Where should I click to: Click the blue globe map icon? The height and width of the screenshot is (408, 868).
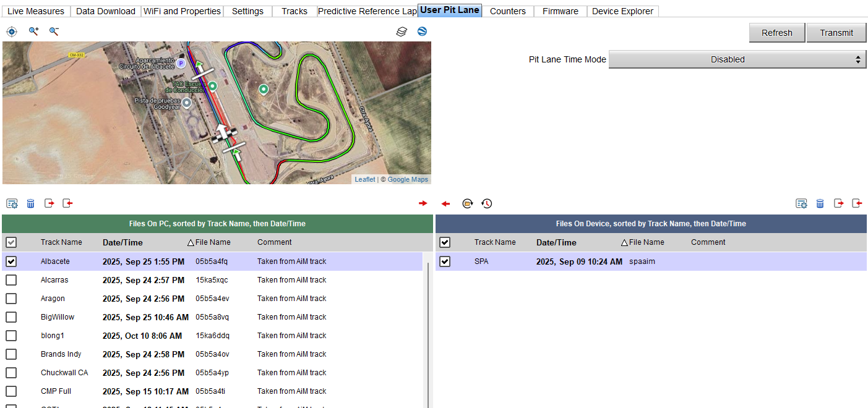coord(422,32)
